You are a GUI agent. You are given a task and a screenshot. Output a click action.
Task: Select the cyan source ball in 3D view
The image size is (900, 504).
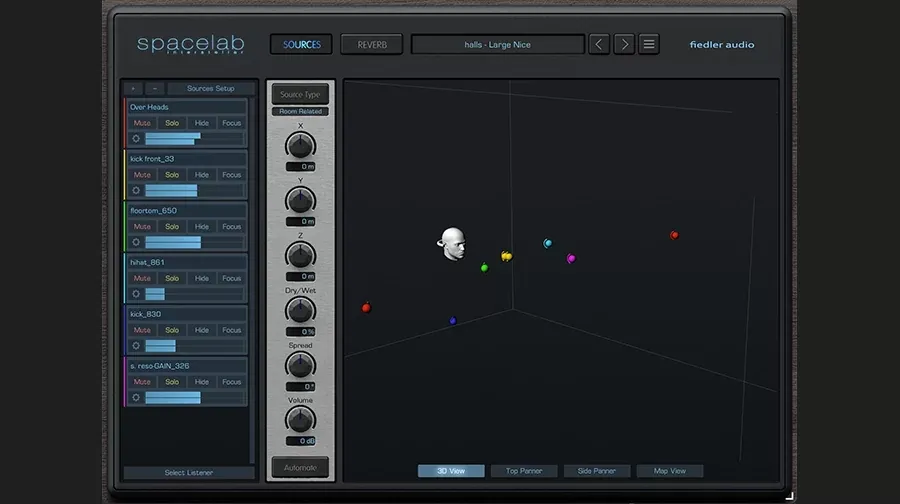548,243
